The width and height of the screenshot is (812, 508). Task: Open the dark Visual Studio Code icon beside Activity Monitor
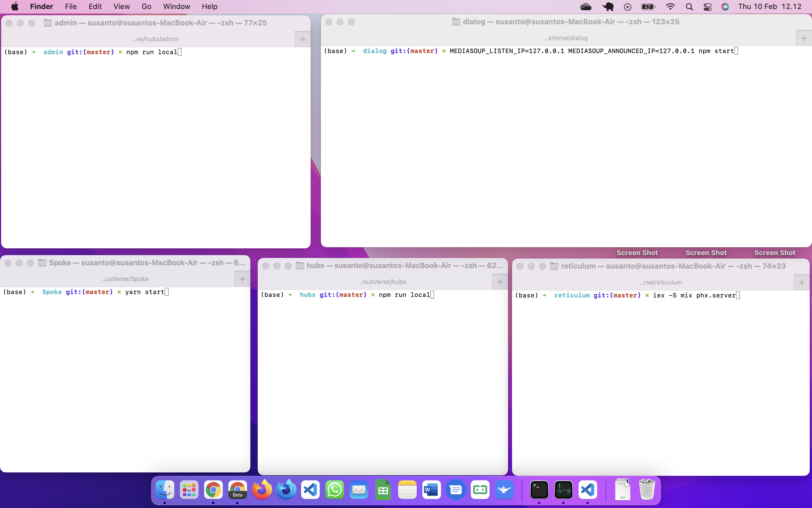point(588,490)
